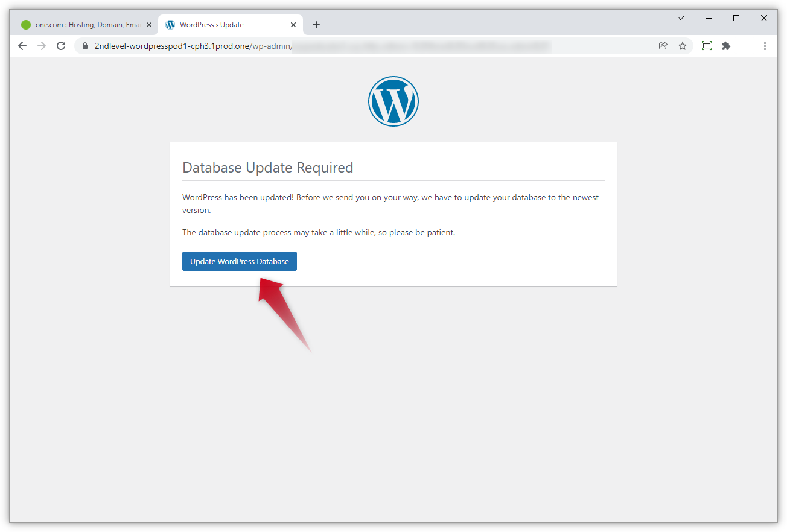Click the WordPress logo above the update card

tap(393, 101)
